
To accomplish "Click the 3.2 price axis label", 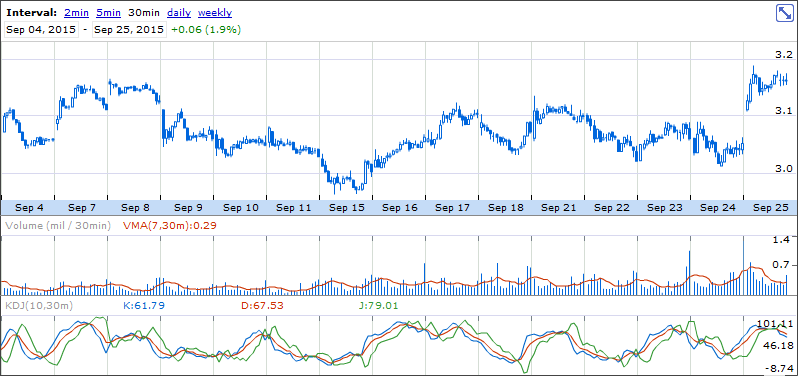I will (x=784, y=54).
